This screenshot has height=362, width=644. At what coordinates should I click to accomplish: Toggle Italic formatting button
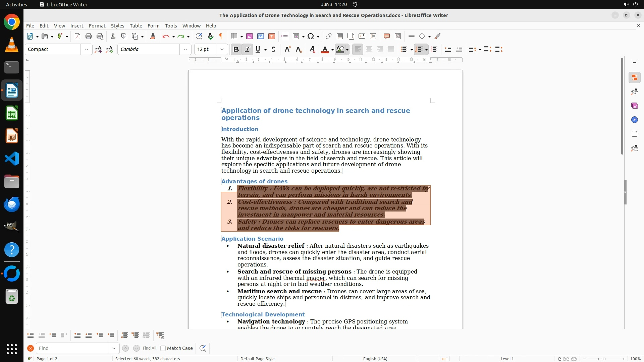click(x=248, y=49)
